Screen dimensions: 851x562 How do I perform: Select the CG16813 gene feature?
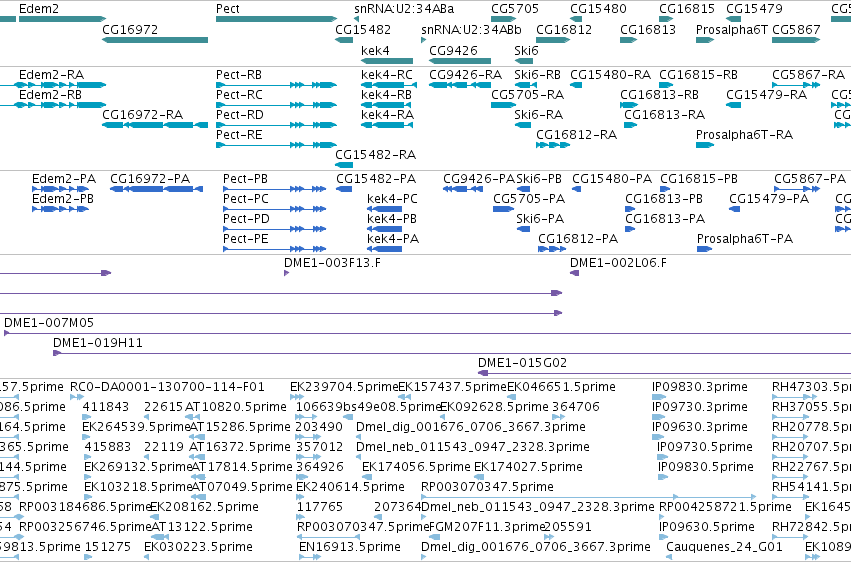tap(628, 40)
